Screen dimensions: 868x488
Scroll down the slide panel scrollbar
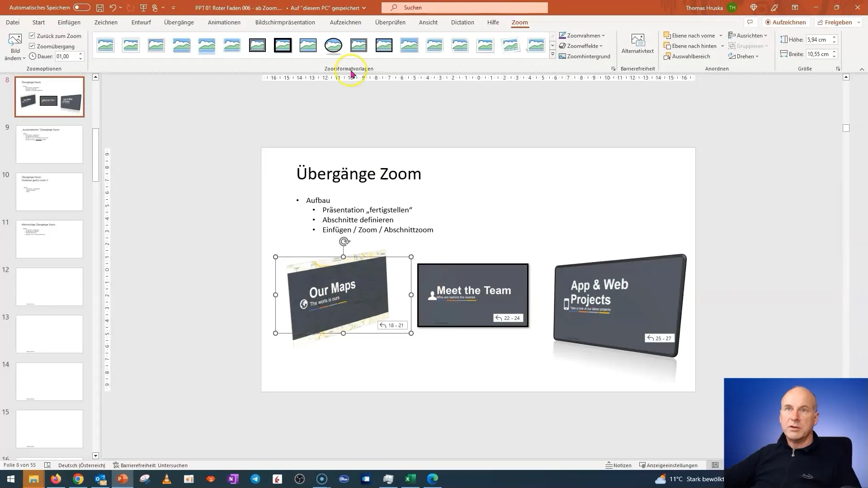click(95, 455)
